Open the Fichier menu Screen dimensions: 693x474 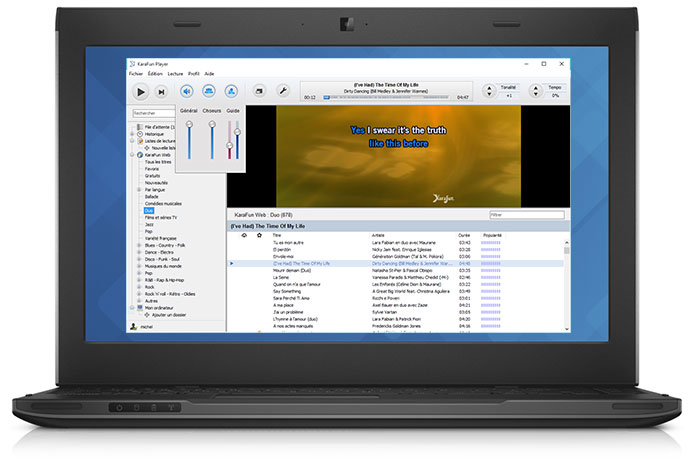[136, 74]
